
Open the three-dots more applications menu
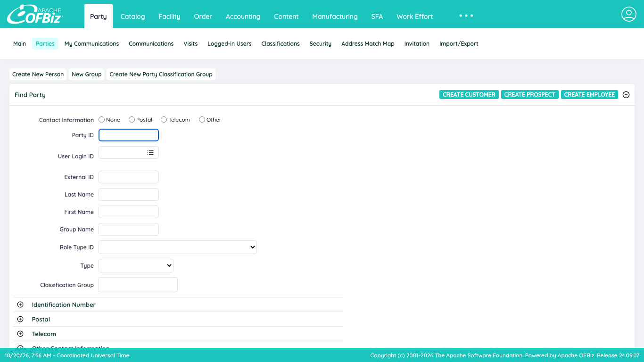coord(466,16)
